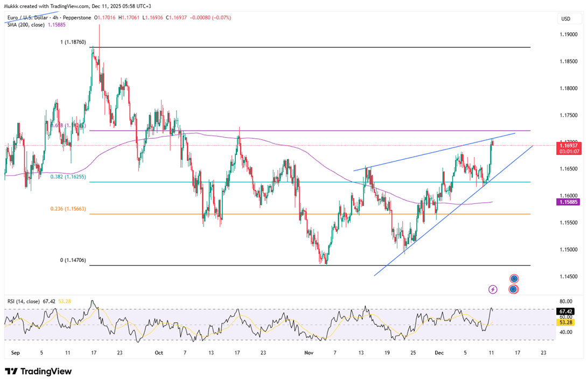Click the 1.19000 label on the price axis
The width and height of the screenshot is (588, 384).
(x=569, y=34)
